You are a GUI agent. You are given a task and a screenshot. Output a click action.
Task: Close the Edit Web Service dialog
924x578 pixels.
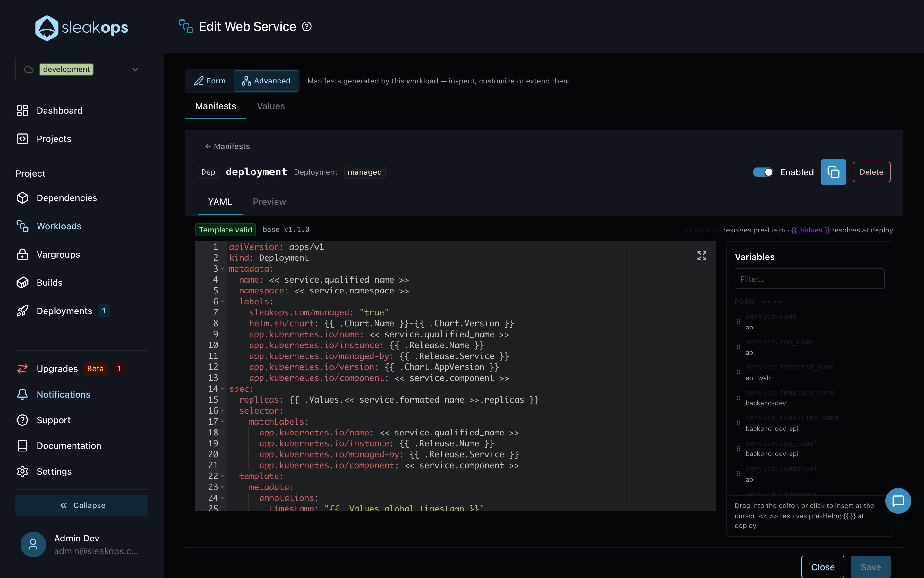[x=822, y=567]
